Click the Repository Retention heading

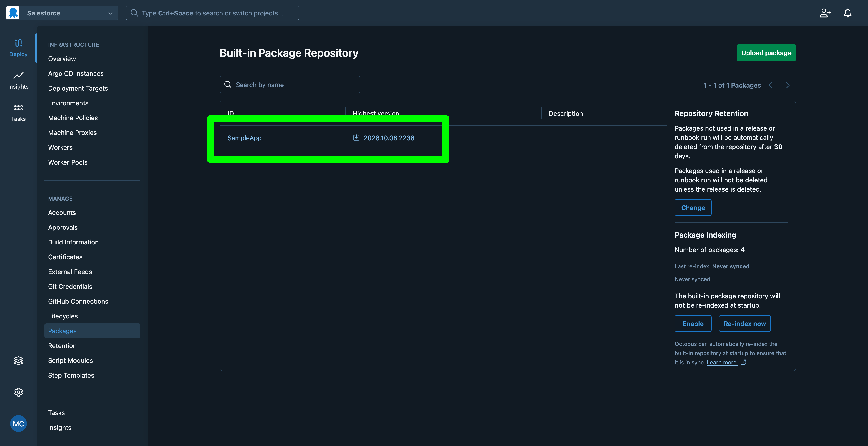(711, 114)
